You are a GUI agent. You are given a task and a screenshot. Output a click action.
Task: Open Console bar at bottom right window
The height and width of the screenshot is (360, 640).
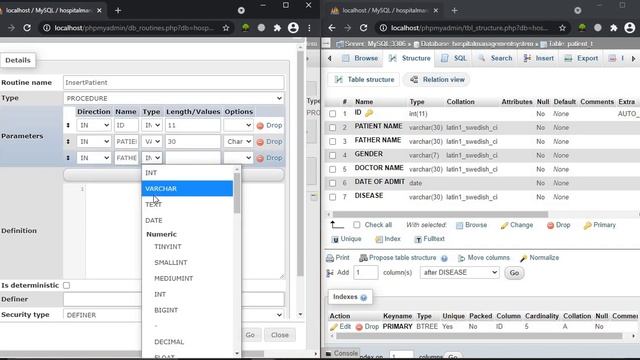point(342,353)
